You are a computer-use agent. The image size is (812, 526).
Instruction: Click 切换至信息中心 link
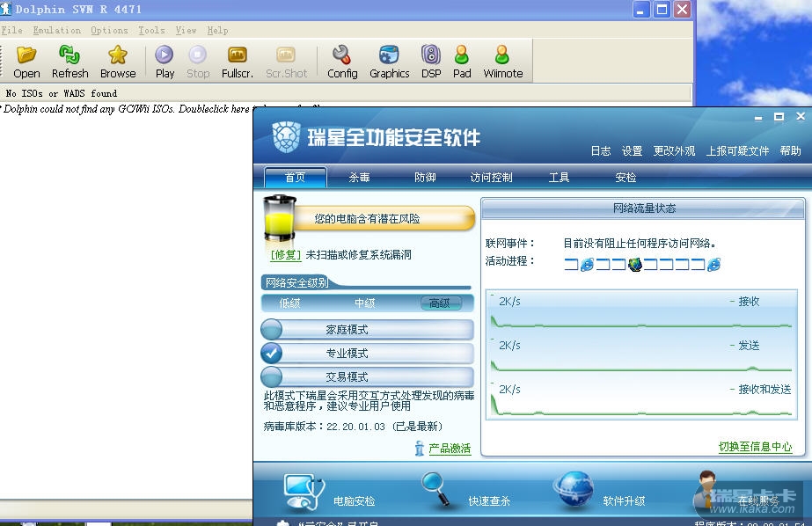tap(755, 447)
